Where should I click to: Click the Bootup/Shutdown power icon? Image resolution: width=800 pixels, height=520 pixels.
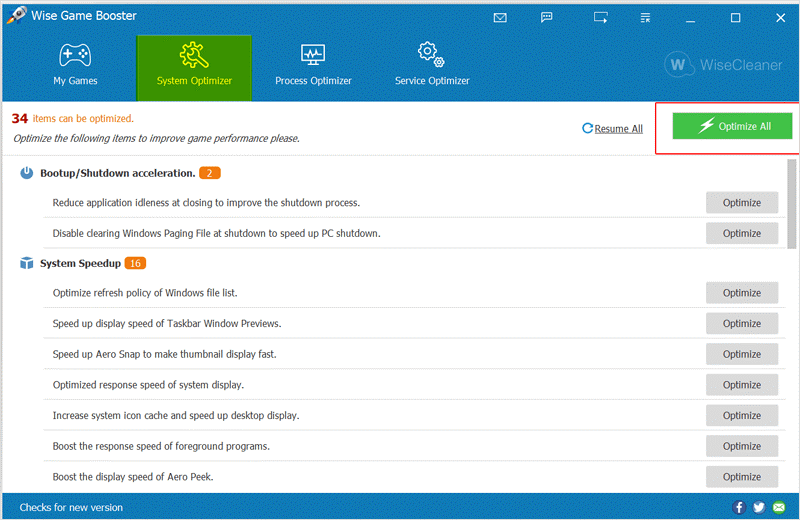click(x=27, y=173)
